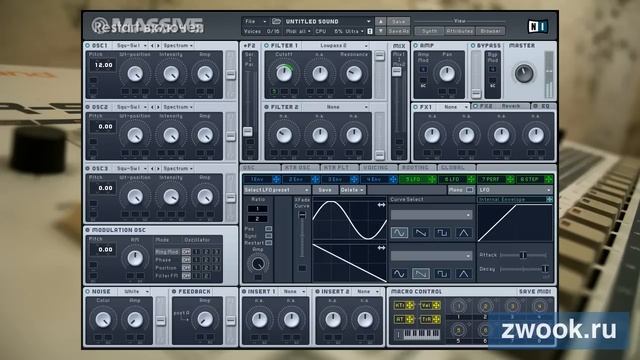
Task: Tick the LFO Sync checkbox
Action: (268, 236)
